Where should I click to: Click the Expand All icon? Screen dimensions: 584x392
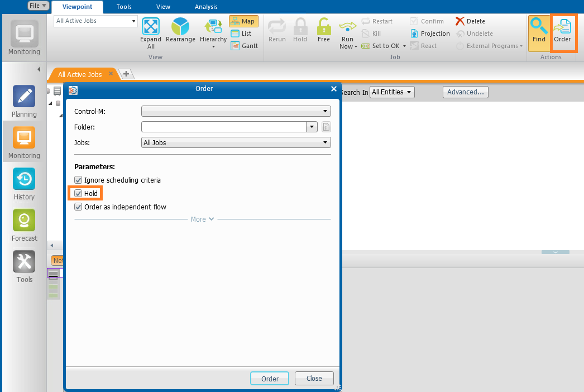click(x=151, y=27)
